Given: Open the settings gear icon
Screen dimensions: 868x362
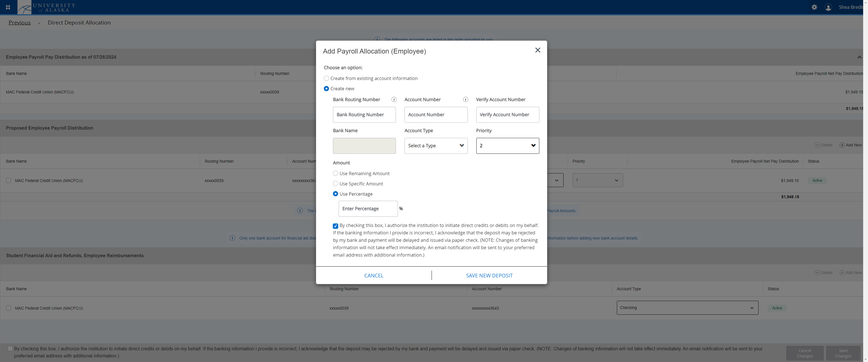Looking at the screenshot, I should click(814, 7).
